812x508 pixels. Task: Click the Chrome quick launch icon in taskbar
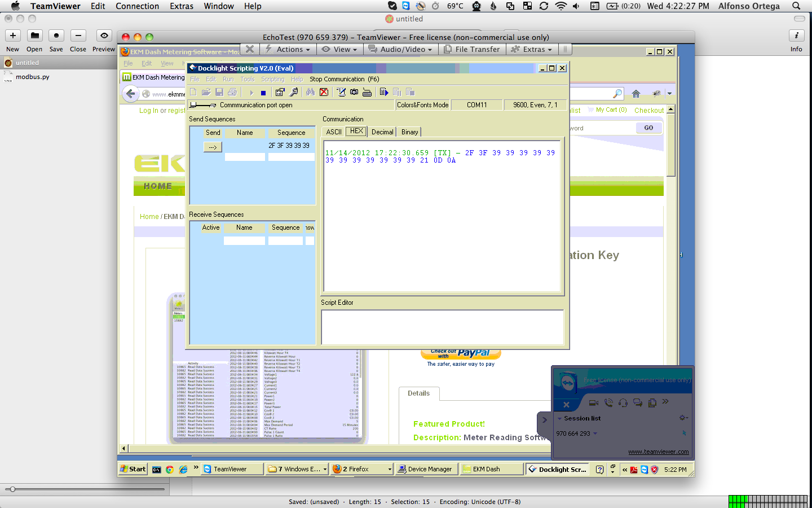(x=170, y=469)
